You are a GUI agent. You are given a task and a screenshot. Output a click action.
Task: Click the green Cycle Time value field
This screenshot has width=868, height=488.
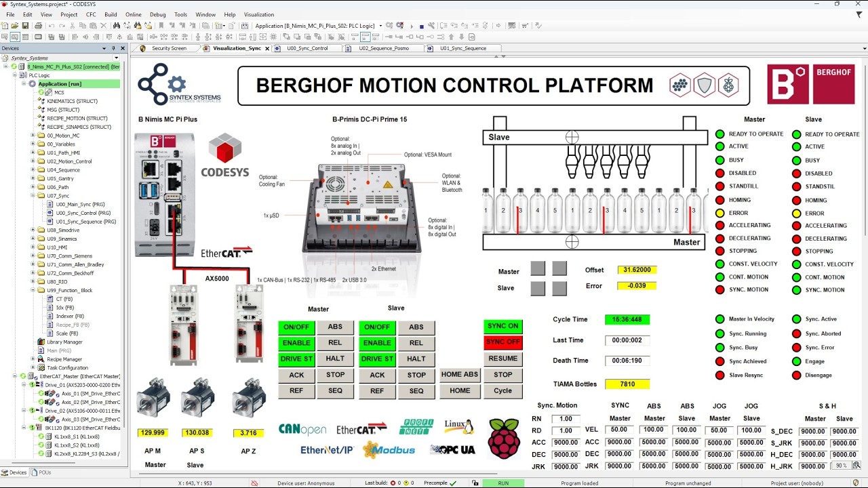[x=627, y=319]
